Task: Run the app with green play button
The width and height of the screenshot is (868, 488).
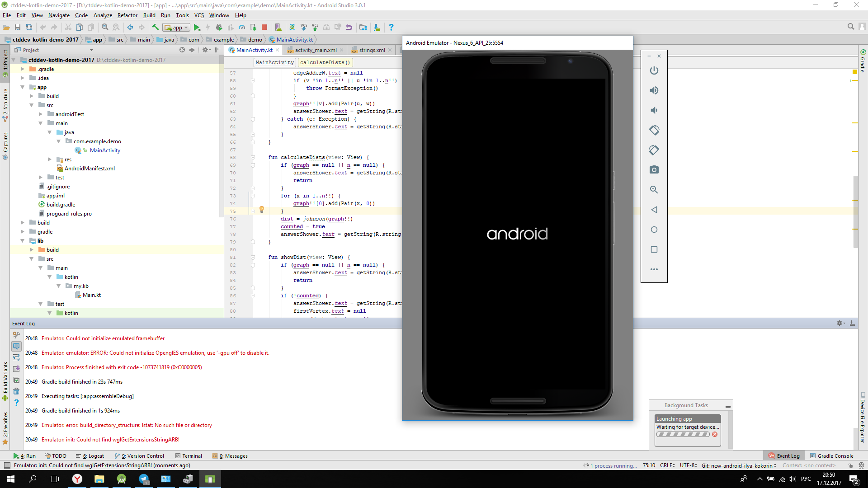Action: tap(197, 28)
